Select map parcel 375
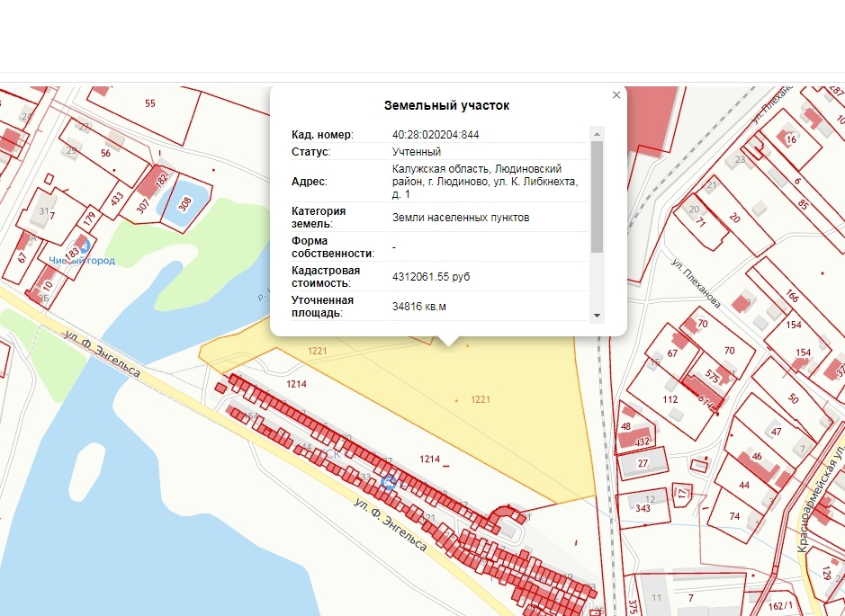 pyautogui.click(x=634, y=607)
